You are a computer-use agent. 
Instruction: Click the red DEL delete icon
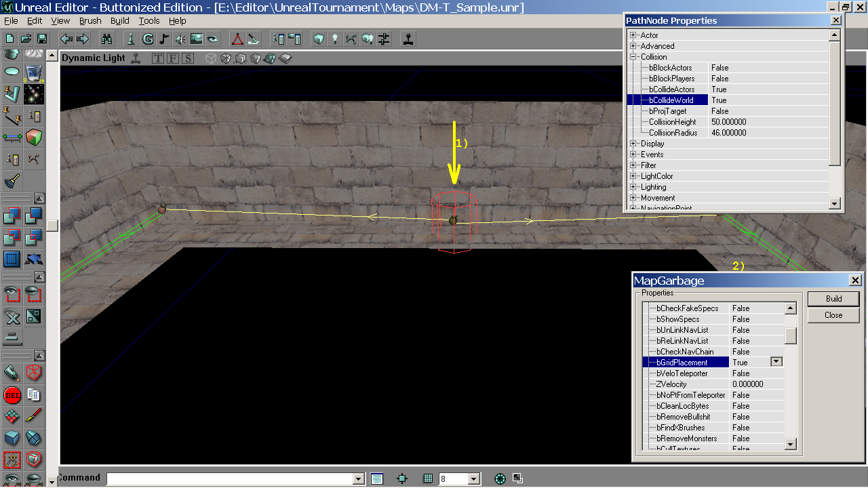(x=12, y=394)
